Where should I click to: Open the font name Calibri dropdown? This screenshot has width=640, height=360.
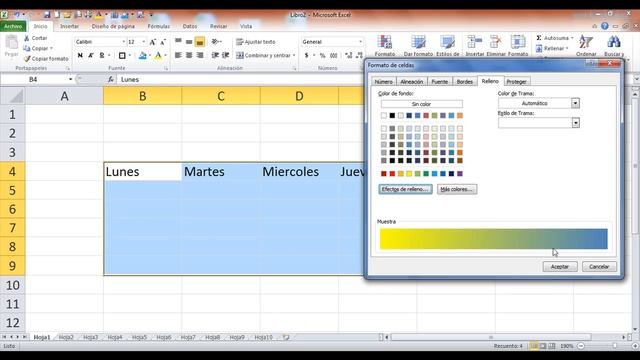click(x=123, y=42)
